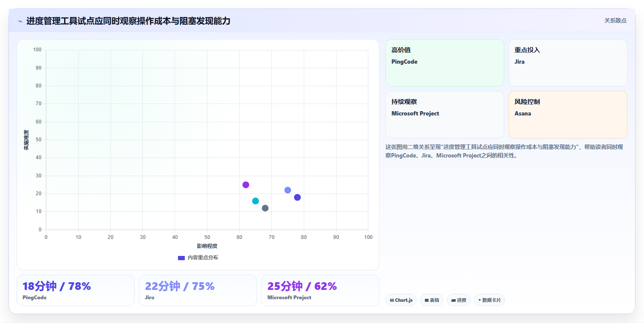
Task: Click the 关系散点 label in header
Action: coord(616,20)
